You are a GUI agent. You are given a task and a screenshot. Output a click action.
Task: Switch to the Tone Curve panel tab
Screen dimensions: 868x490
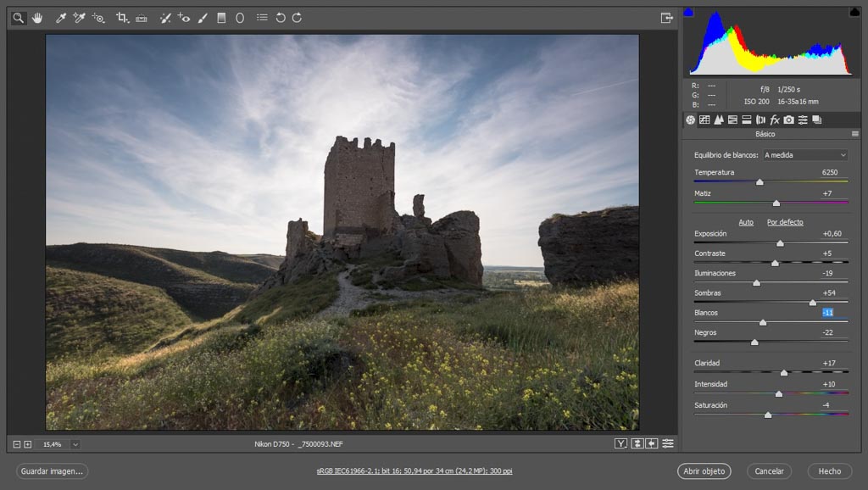(704, 120)
